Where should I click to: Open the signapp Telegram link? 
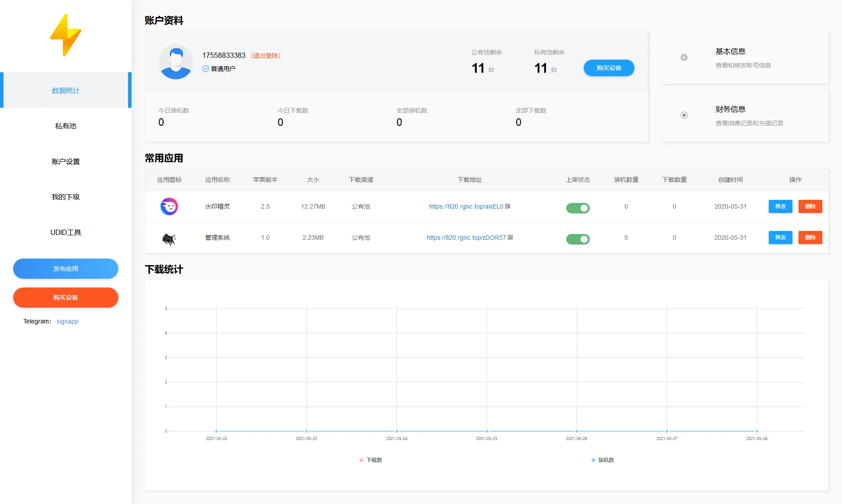coord(67,321)
